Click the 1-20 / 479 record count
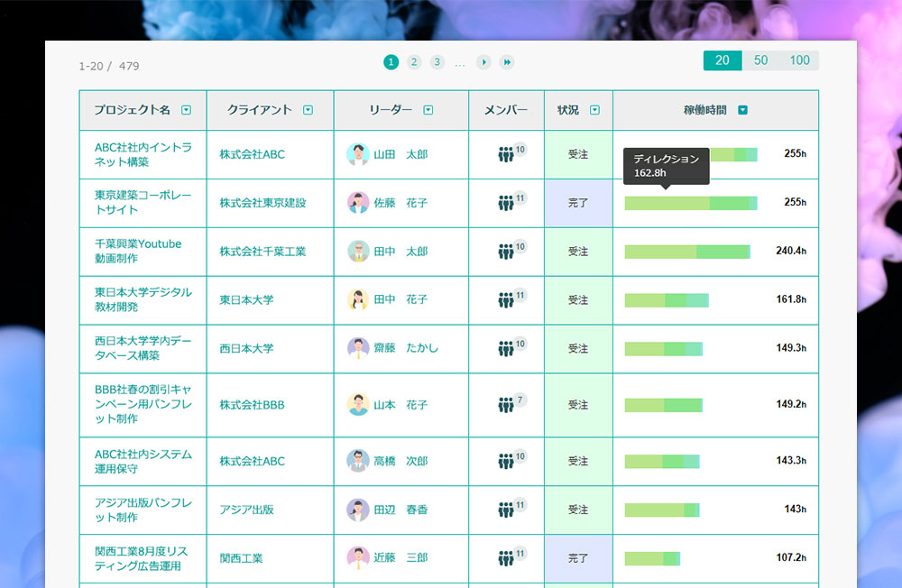Image resolution: width=902 pixels, height=588 pixels. 109,66
